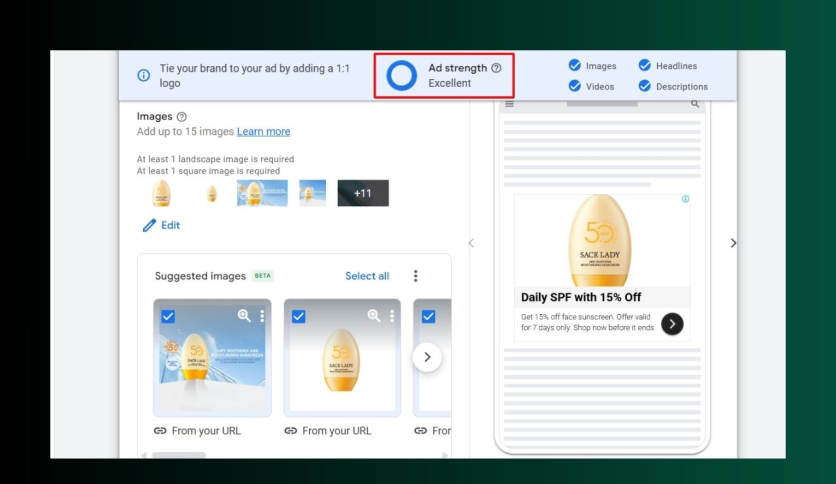The height and width of the screenshot is (484, 836).
Task: Click the info icon beside logo tip
Action: 143,75
